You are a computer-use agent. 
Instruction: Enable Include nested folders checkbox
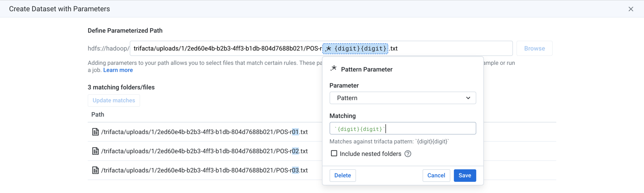pyautogui.click(x=334, y=154)
